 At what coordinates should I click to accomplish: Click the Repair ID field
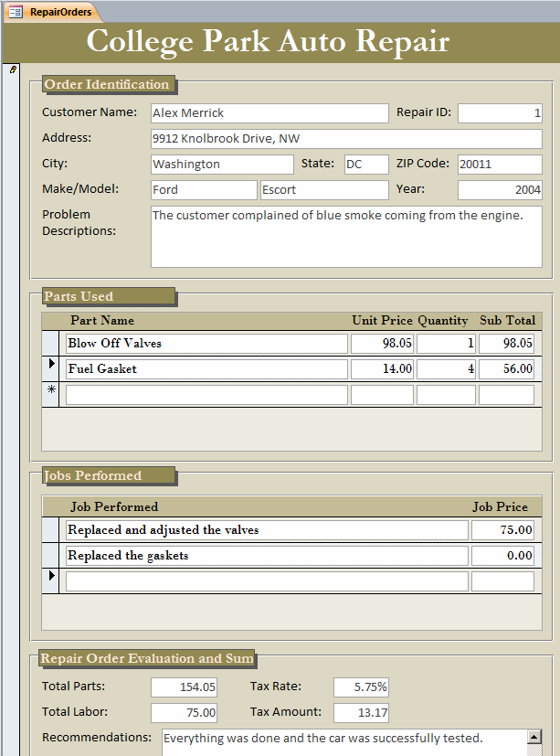point(500,113)
